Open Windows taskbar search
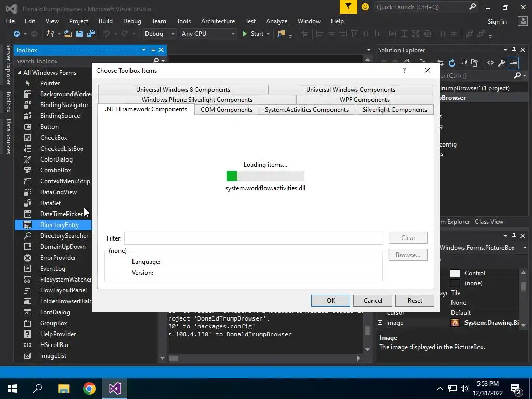 [x=37, y=389]
